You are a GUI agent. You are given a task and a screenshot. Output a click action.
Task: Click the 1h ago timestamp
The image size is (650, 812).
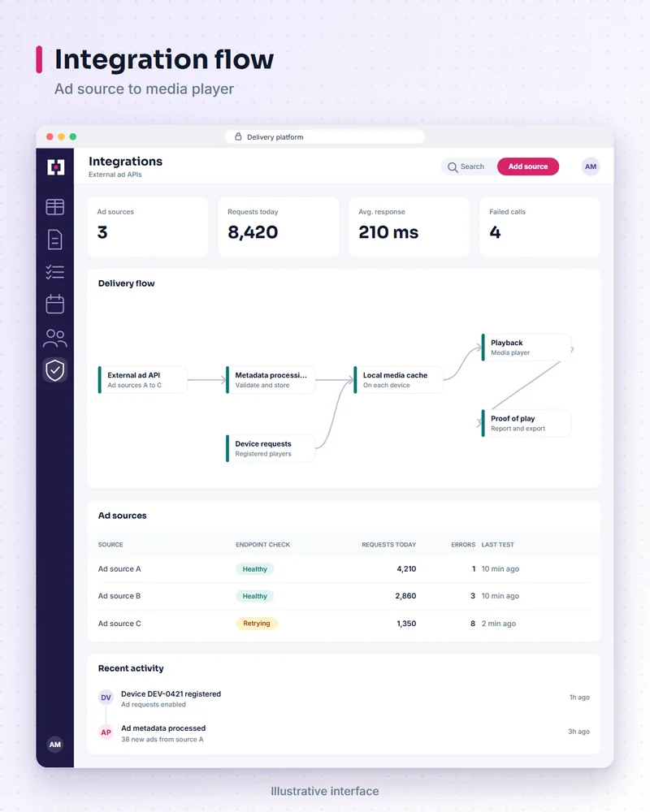point(579,698)
